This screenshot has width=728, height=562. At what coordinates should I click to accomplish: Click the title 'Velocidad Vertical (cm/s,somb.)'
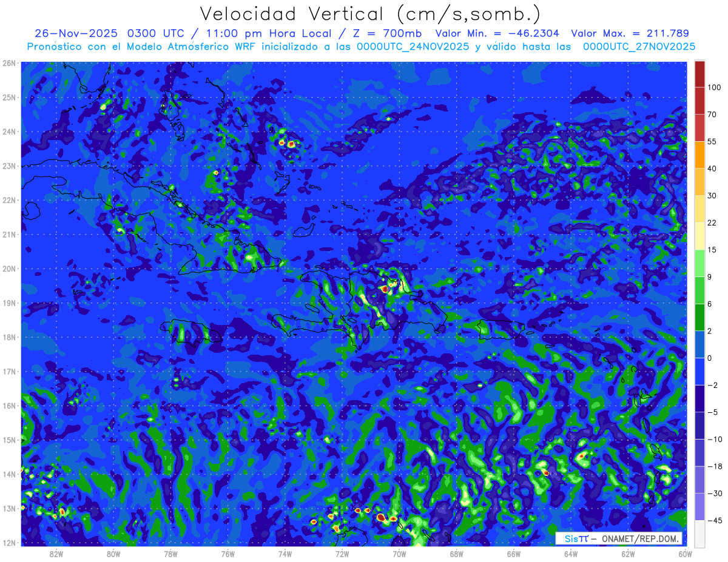pos(370,13)
